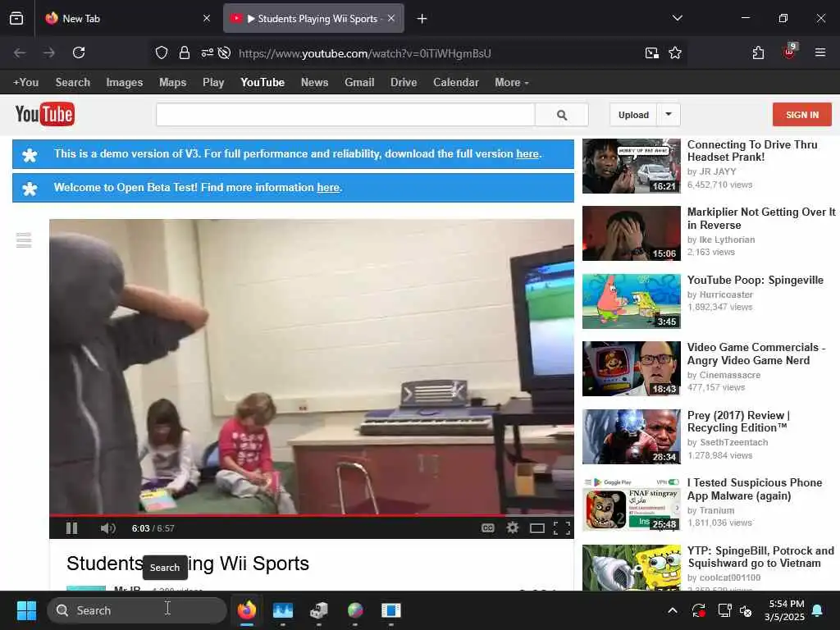Expand the More dropdown in Google bar
The image size is (840, 630).
pos(512,83)
